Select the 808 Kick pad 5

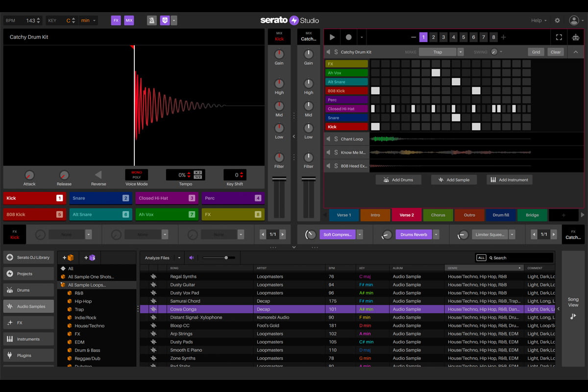click(x=35, y=214)
